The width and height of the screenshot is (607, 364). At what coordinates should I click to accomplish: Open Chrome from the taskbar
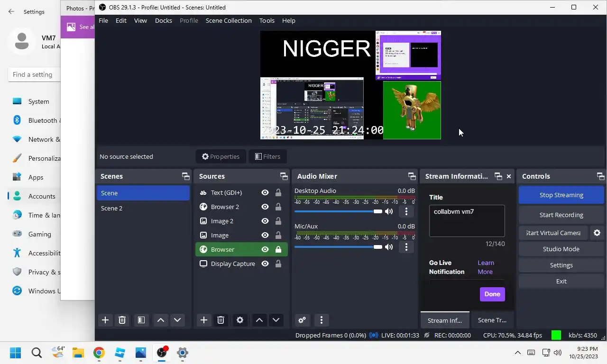pyautogui.click(x=99, y=353)
